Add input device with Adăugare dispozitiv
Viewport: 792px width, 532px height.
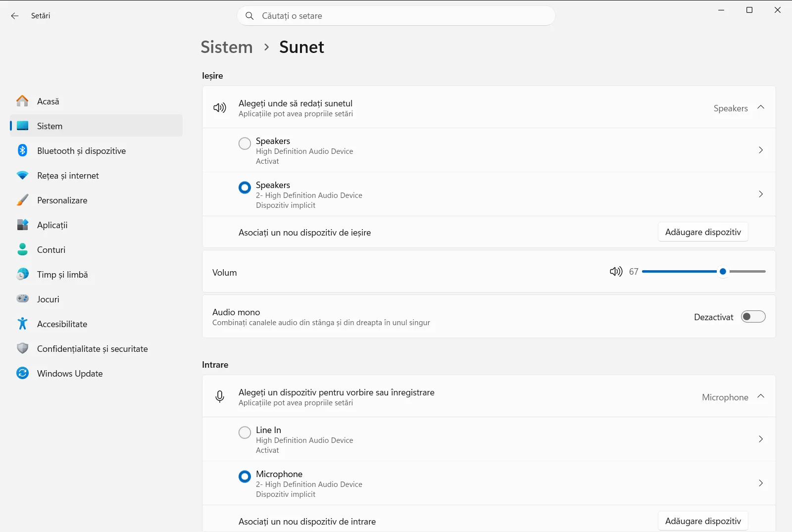tap(703, 521)
